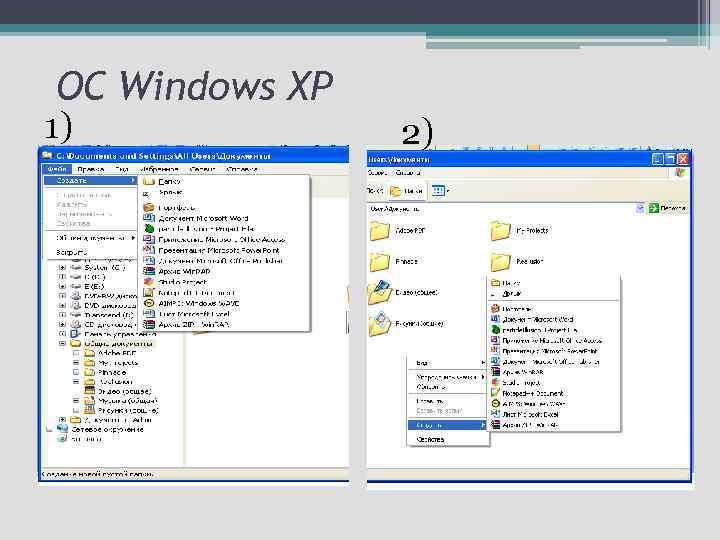Pick Studio Project icon in File menu's Create submenu
720x540 pixels.
coord(149,281)
